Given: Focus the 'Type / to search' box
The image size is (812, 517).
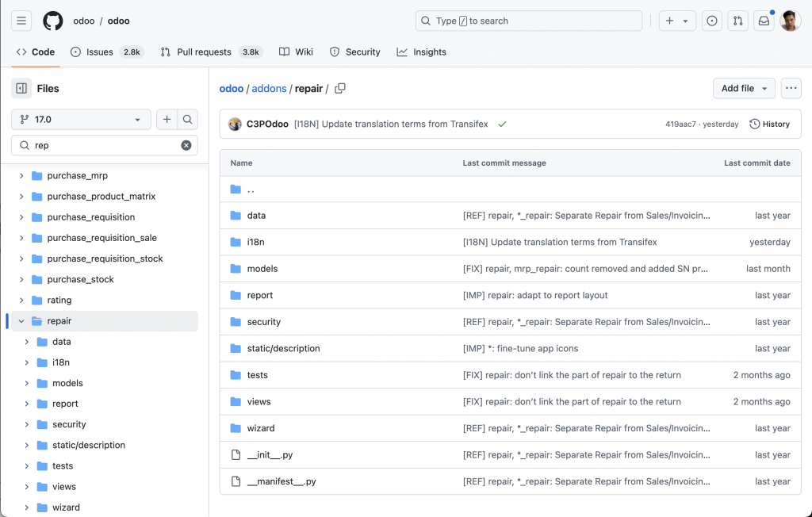Looking at the screenshot, I should (529, 21).
